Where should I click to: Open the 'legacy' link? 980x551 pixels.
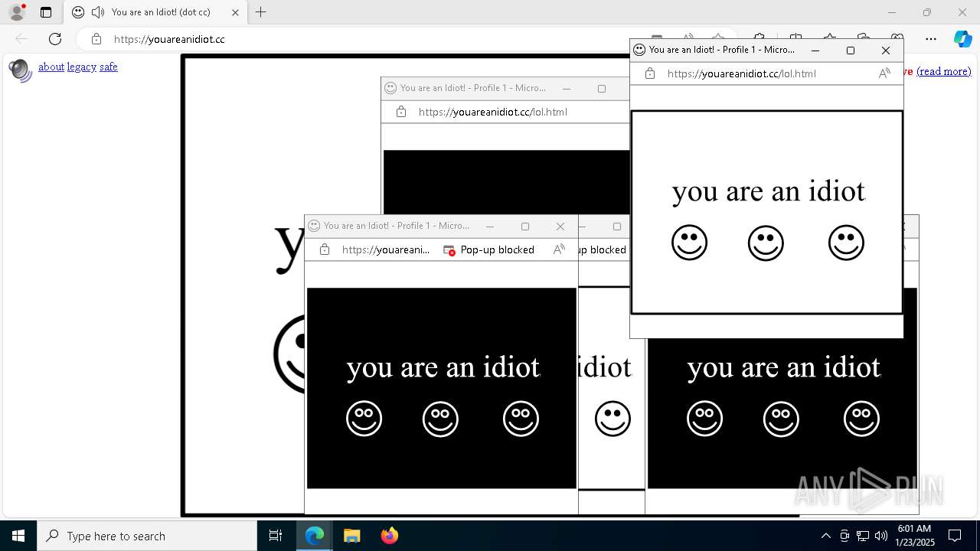(82, 67)
